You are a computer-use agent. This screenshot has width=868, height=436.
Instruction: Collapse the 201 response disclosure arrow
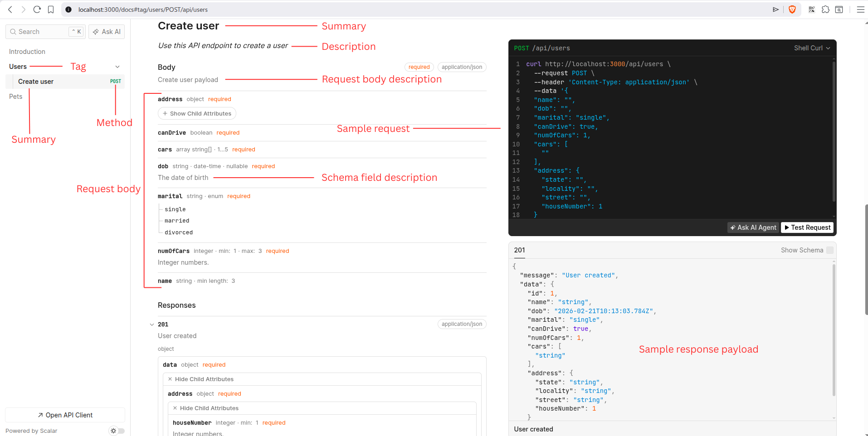coord(152,324)
